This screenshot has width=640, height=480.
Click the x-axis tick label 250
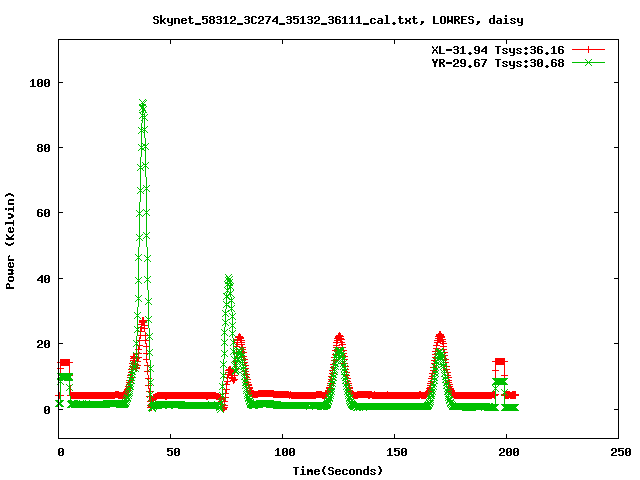[x=620, y=452]
